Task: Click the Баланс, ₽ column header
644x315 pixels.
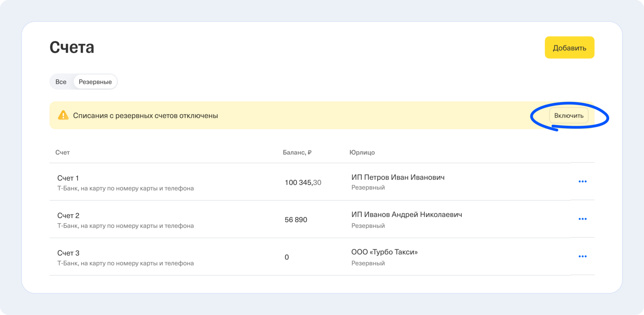Action: click(x=297, y=153)
